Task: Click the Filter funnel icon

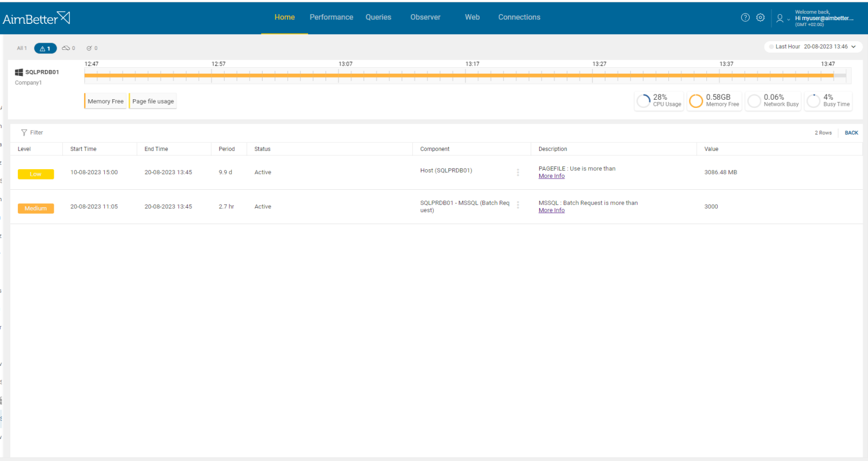Action: tap(24, 132)
